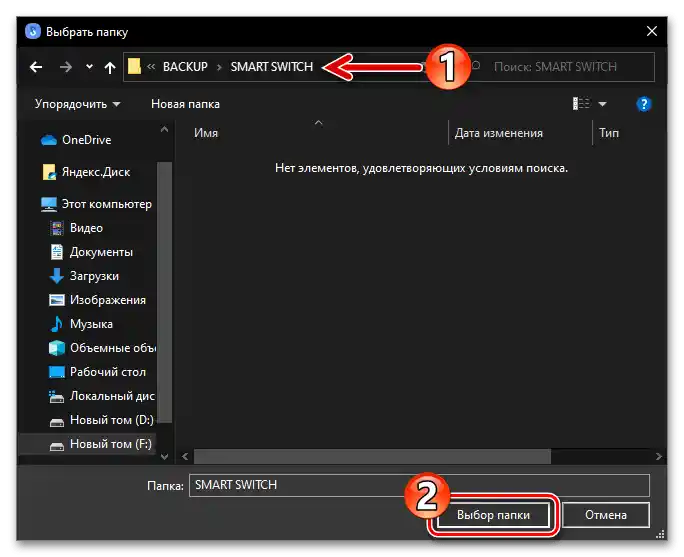Click the Папка folder name field
This screenshot has width=684, height=557.
[419, 485]
